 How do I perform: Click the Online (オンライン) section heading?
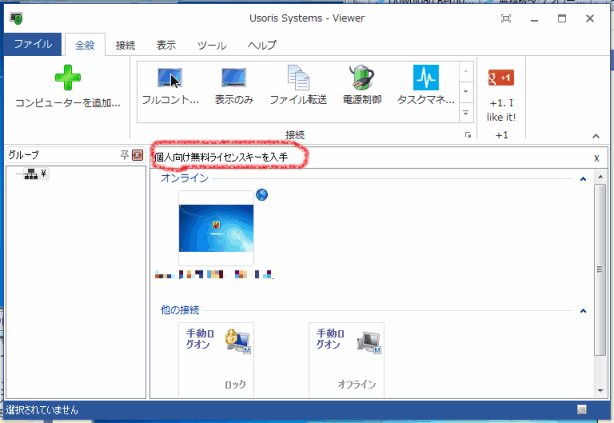coord(185,178)
